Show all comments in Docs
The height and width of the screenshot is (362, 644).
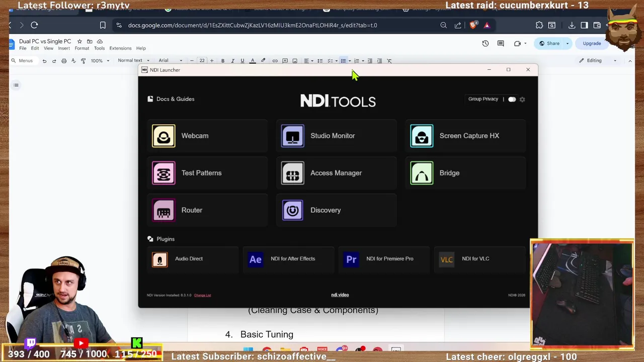pyautogui.click(x=501, y=43)
